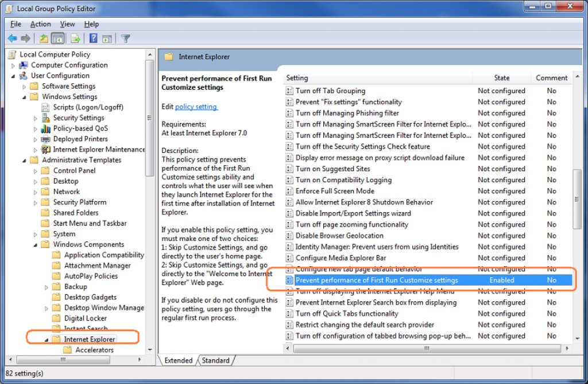This screenshot has width=588, height=384.
Task: Select the Turn on Compatibility Logging policy
Action: point(343,180)
